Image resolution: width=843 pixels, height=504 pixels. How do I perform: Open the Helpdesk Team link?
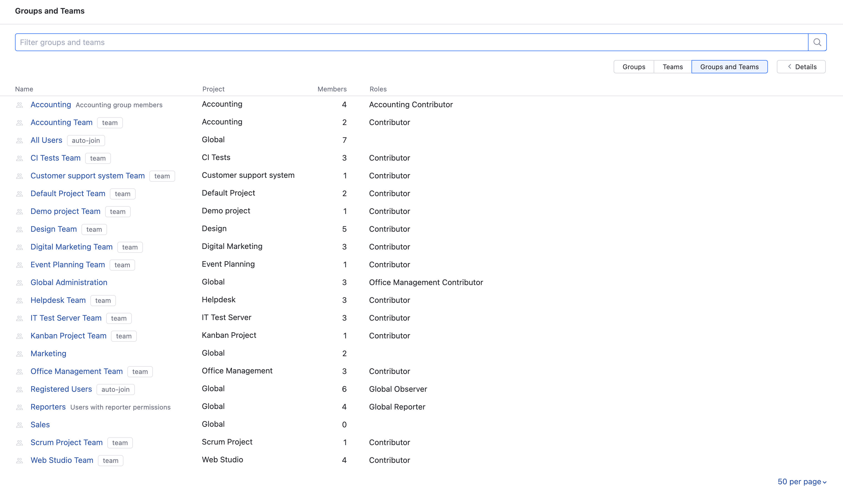click(58, 300)
